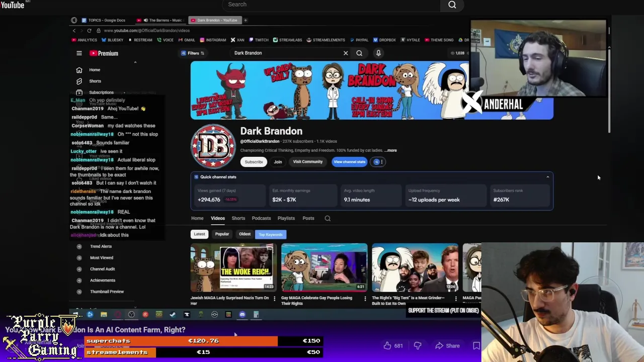Open File Explorer from the taskbar
Viewport: 644px width, 362px height.
coord(104,315)
